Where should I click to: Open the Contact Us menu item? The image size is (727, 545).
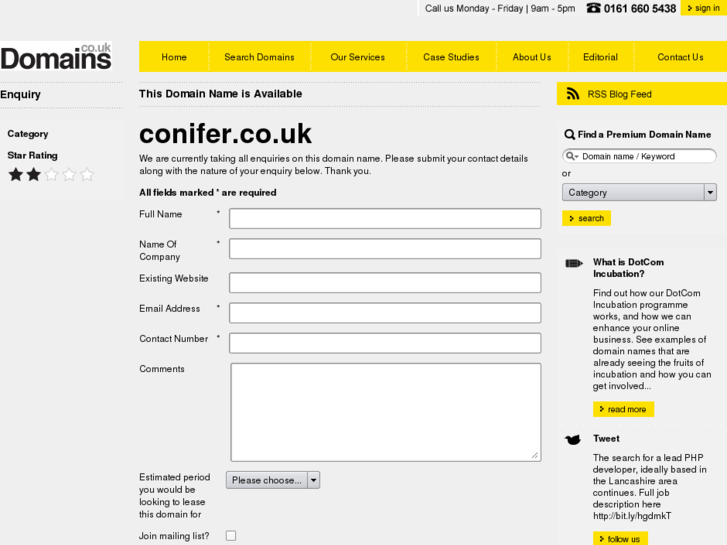pos(680,57)
